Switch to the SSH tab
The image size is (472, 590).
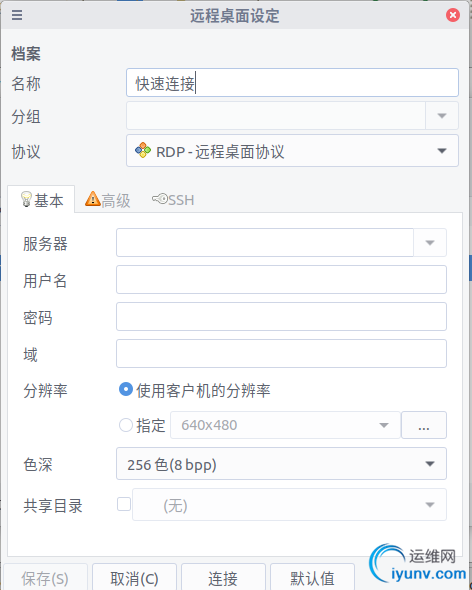pyautogui.click(x=173, y=199)
